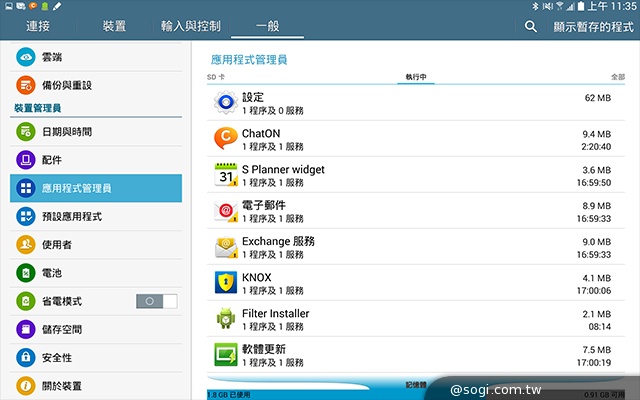Image resolution: width=640 pixels, height=400 pixels.
Task: Select 應用程式管理員 in the sidebar
Action: (96, 188)
